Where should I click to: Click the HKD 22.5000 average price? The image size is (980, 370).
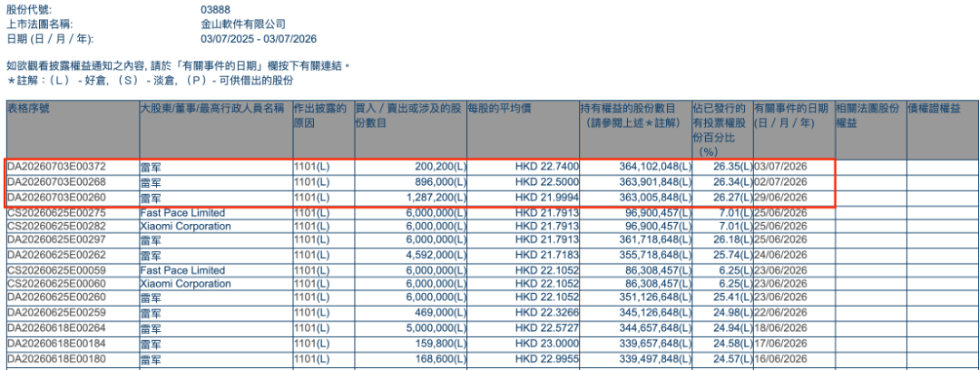[x=546, y=182]
